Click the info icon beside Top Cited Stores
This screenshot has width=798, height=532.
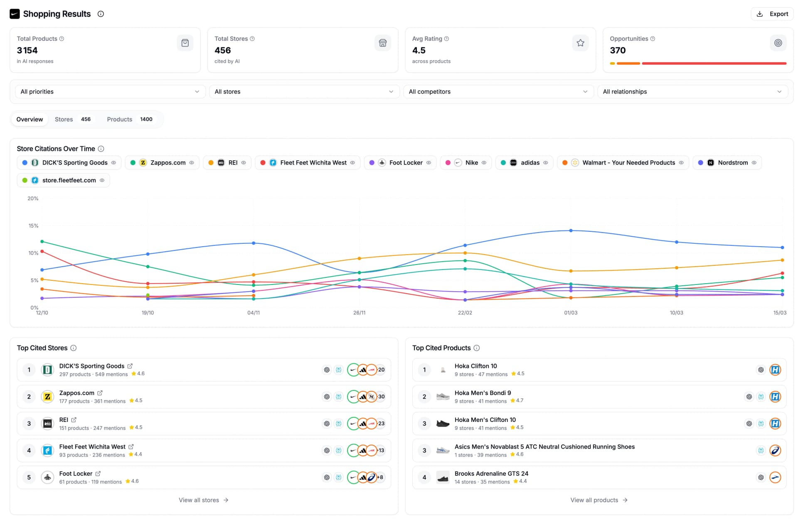coord(74,348)
